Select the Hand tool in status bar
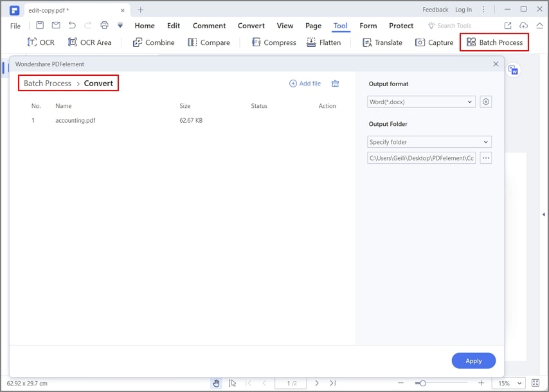 (216, 383)
